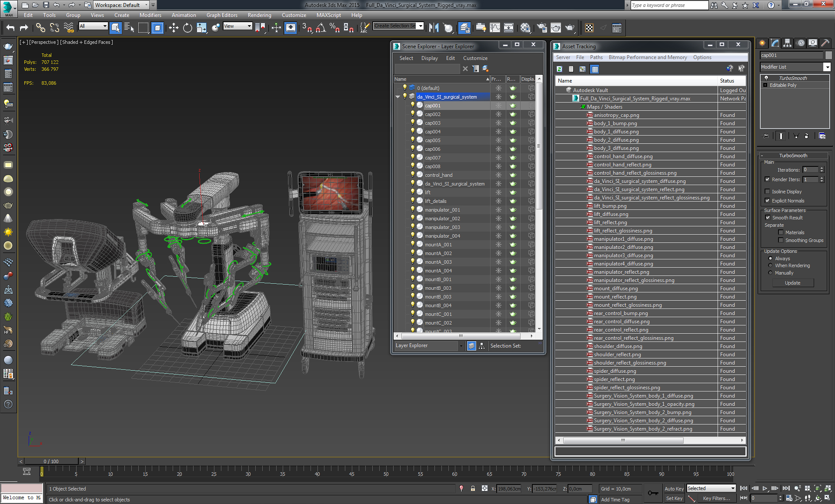Click the Redo arrow in main toolbar

tap(24, 28)
